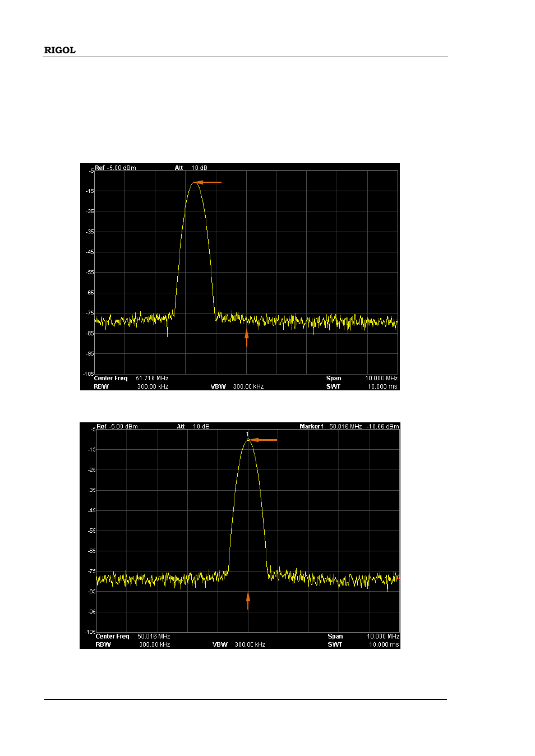
Task: Click Ref -5.00 dBm in the 50.016 MHz plot
Action: pos(117,427)
